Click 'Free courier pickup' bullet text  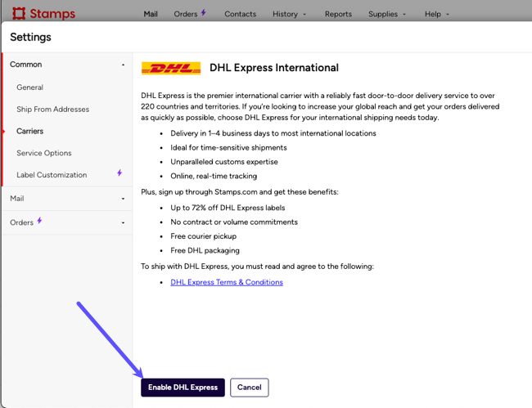[x=204, y=236]
